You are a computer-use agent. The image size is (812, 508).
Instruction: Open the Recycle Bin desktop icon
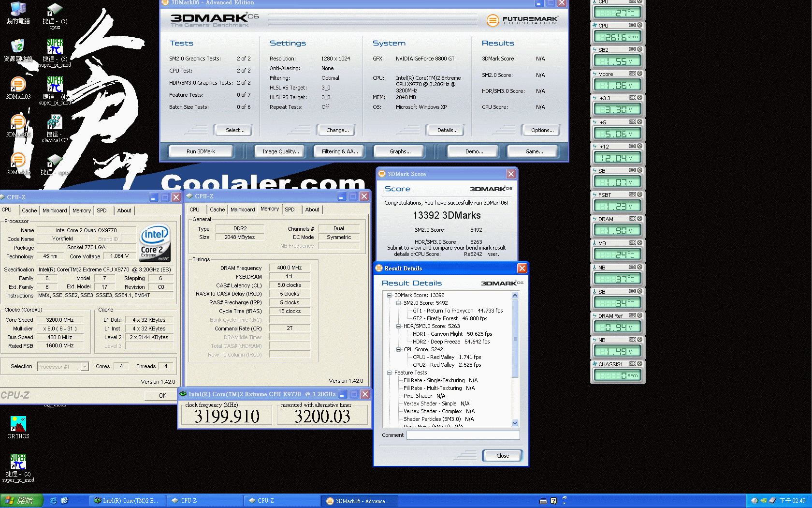click(18, 50)
